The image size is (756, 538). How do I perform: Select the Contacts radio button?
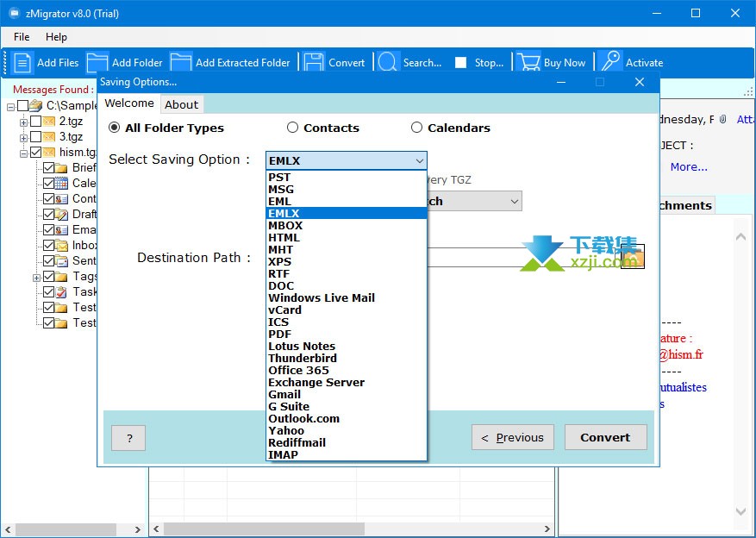pyautogui.click(x=292, y=128)
